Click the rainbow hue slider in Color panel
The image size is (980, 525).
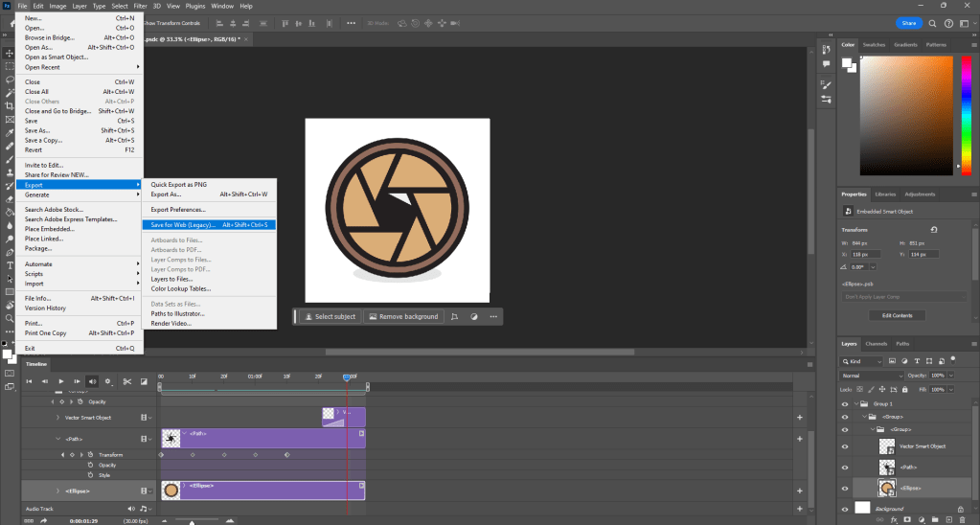965,117
